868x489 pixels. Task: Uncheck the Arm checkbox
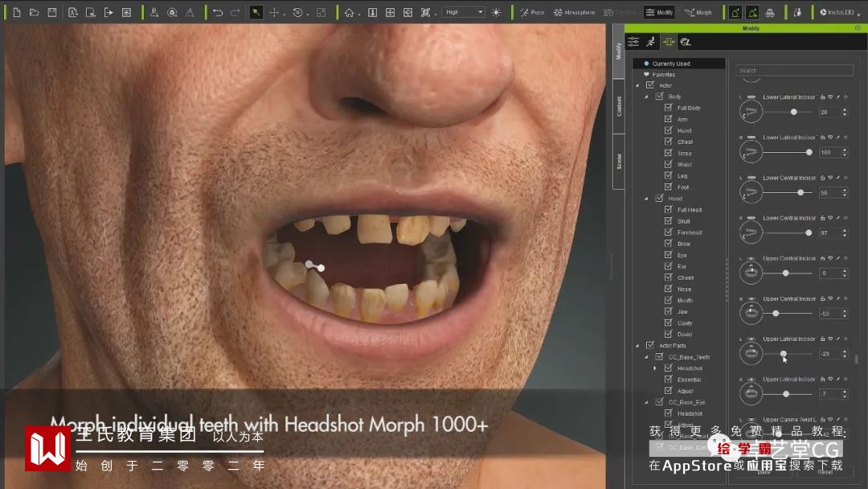point(668,119)
